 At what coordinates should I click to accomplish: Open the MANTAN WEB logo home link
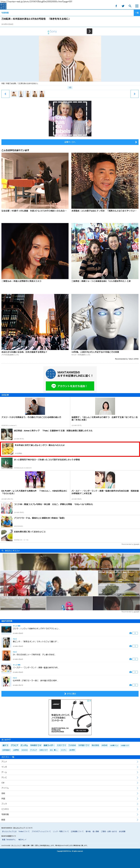3,6
